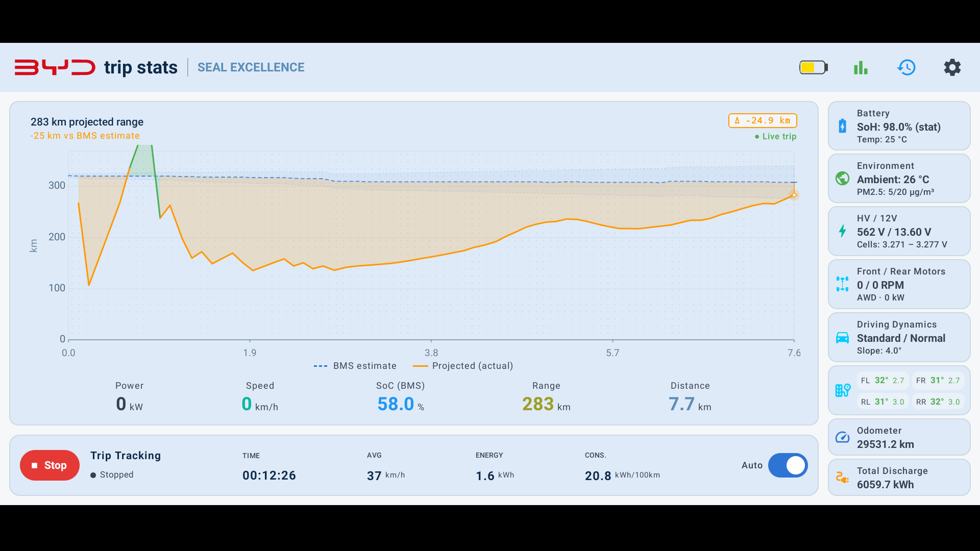Stop the trip tracking

(50, 465)
